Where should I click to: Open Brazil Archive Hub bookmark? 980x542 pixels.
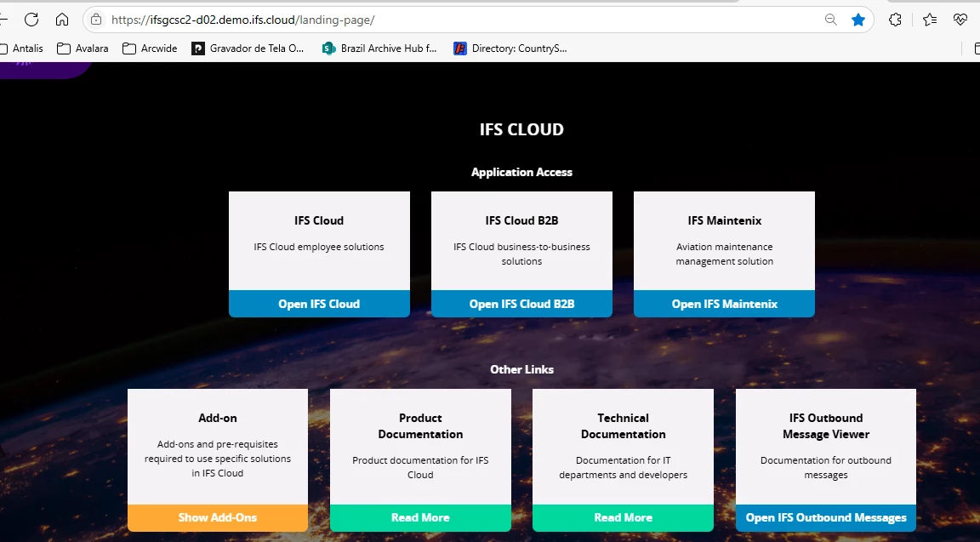[379, 48]
